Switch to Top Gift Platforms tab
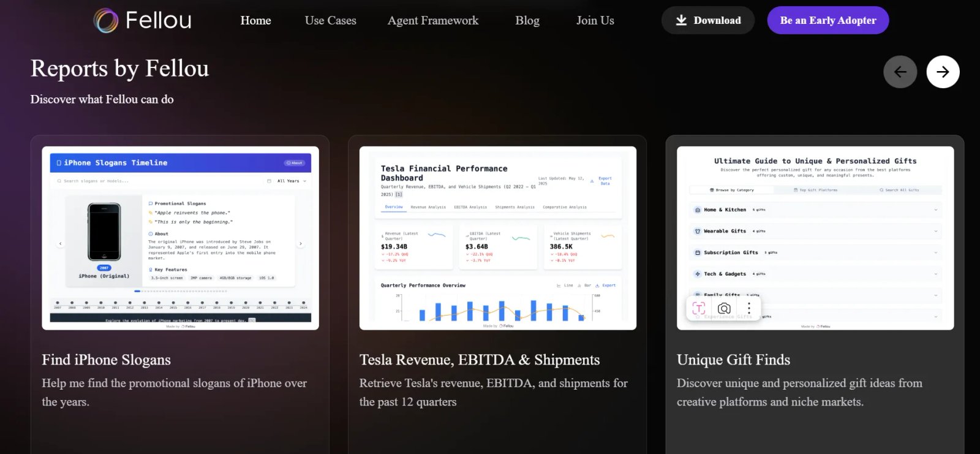Image resolution: width=980 pixels, height=454 pixels. tap(815, 190)
